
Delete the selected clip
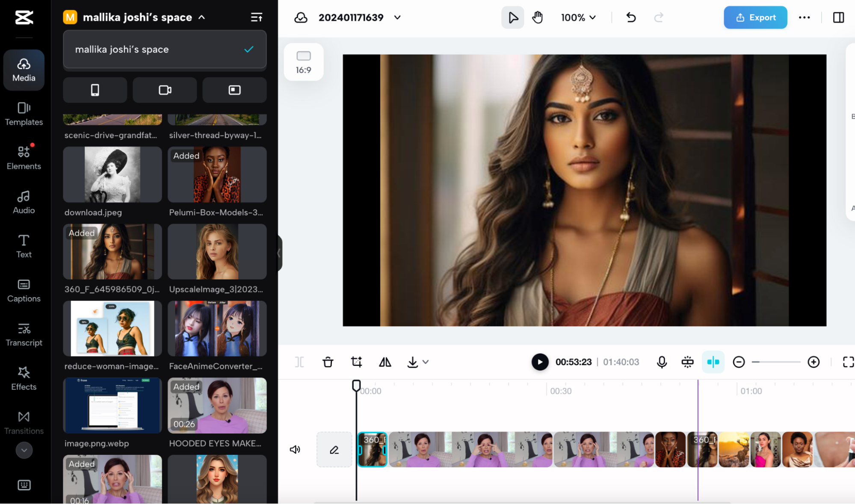tap(328, 362)
